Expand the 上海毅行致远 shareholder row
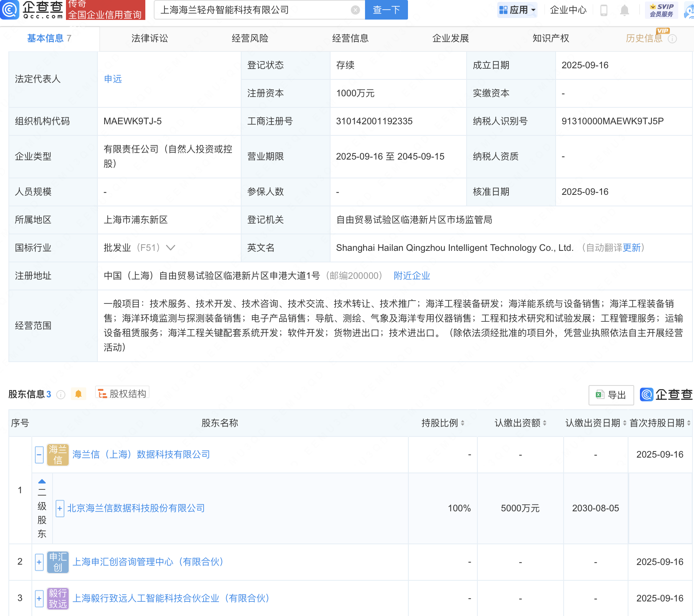The height and width of the screenshot is (616, 694). pyautogui.click(x=39, y=598)
